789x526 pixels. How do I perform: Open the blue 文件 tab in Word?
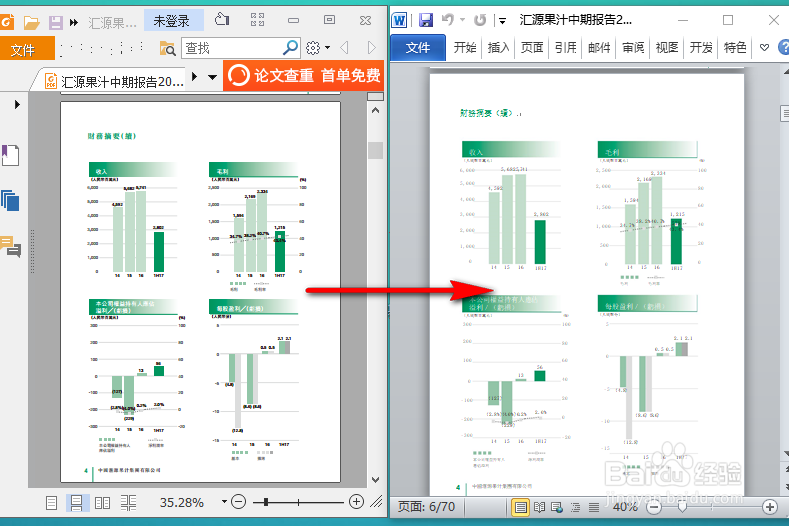tap(418, 48)
